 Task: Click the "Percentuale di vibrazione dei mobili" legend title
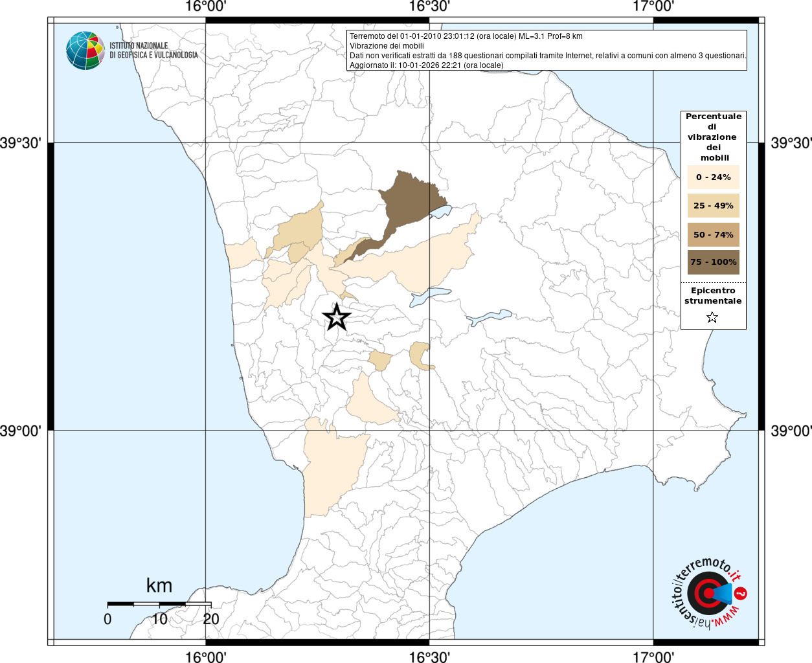pyautogui.click(x=714, y=137)
